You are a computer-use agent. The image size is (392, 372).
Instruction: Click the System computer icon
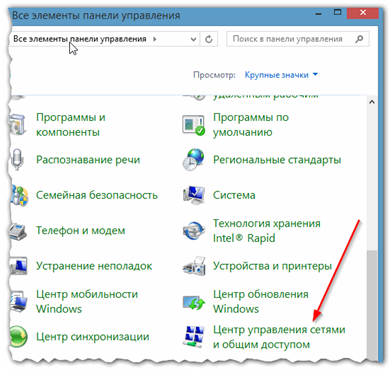(x=193, y=195)
